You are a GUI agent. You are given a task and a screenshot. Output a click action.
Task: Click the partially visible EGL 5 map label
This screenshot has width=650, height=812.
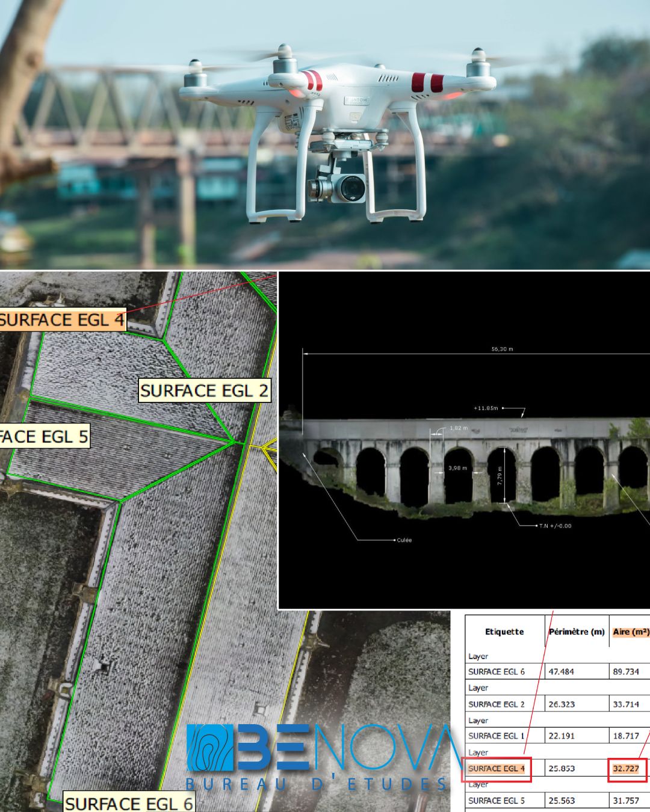[x=43, y=436]
